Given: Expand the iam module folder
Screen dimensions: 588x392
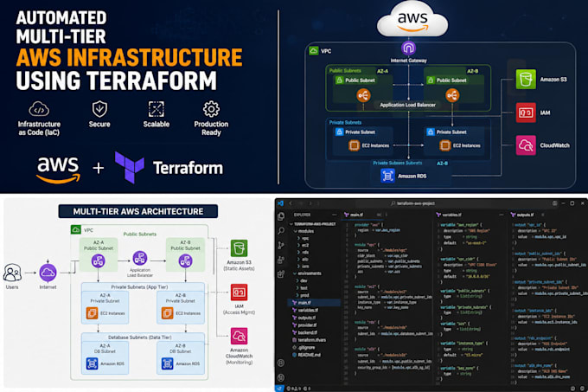Looking at the screenshot, I should click(304, 267).
